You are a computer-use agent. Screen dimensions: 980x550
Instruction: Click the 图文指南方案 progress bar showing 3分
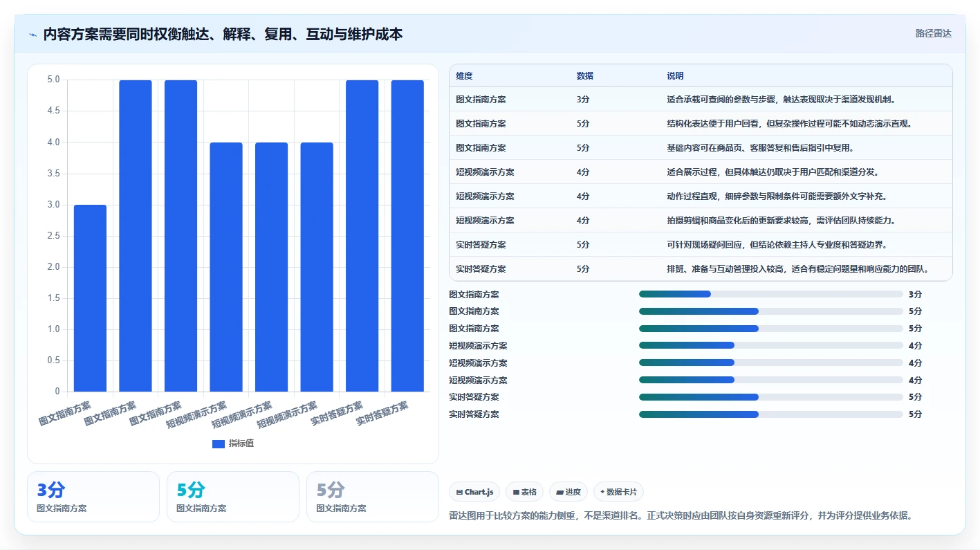click(x=771, y=294)
